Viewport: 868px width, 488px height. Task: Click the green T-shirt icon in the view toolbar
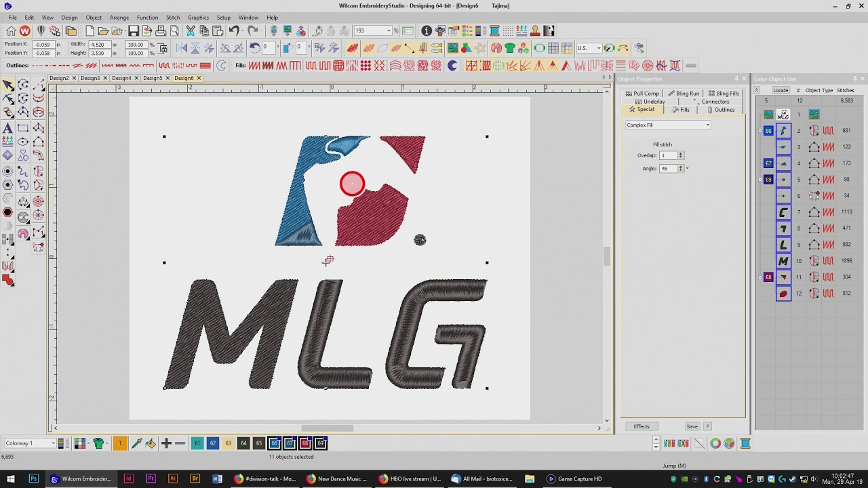[x=509, y=48]
